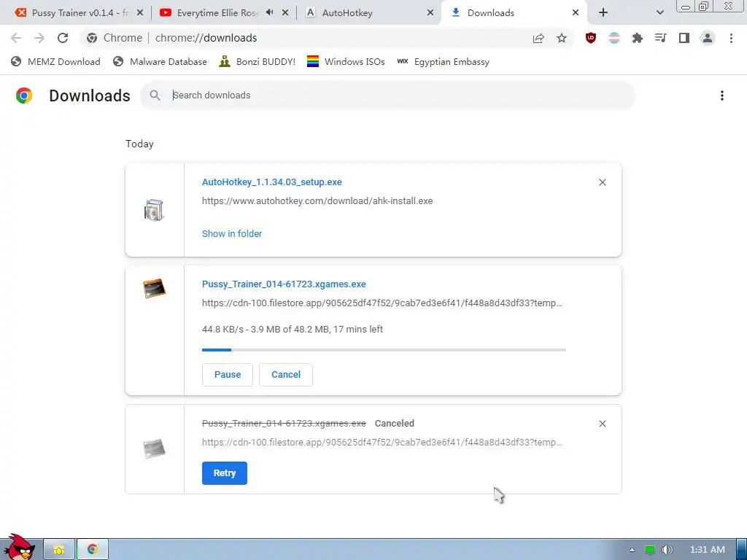747x560 pixels.
Task: Click the AutoHotkey installer file icon
Action: 154,210
